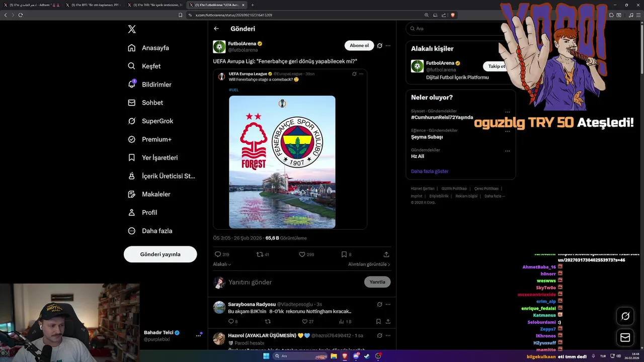Image resolution: width=644 pixels, height=362 pixels.
Task: Click Grok icon next to Abone ol
Action: (x=380, y=46)
